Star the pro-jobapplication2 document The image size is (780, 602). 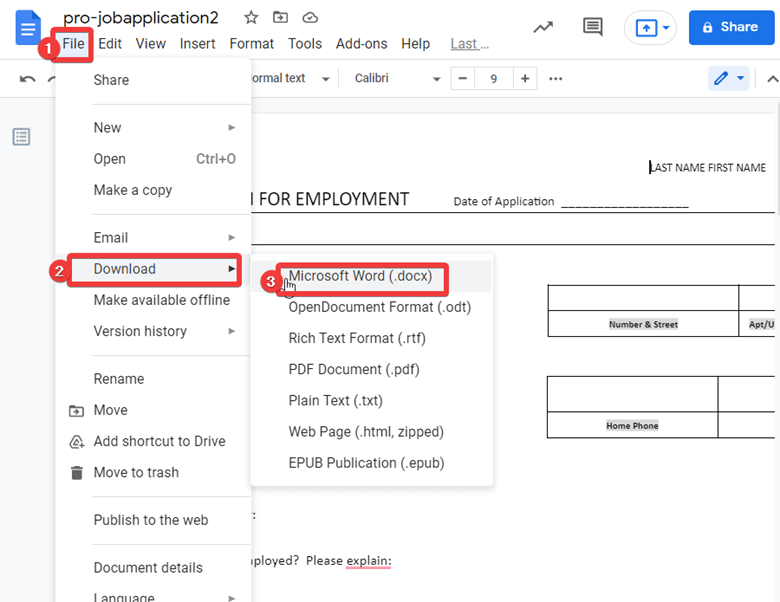pos(251,18)
